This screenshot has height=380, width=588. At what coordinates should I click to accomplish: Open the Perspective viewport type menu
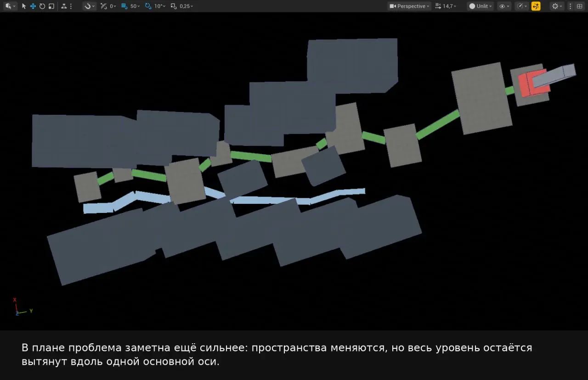coord(409,6)
